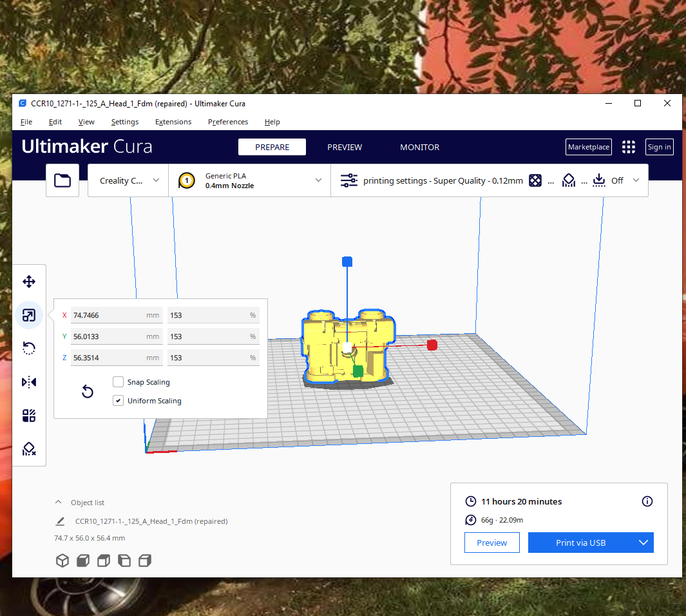Open the Marketplace
The image size is (686, 616).
coord(589,147)
